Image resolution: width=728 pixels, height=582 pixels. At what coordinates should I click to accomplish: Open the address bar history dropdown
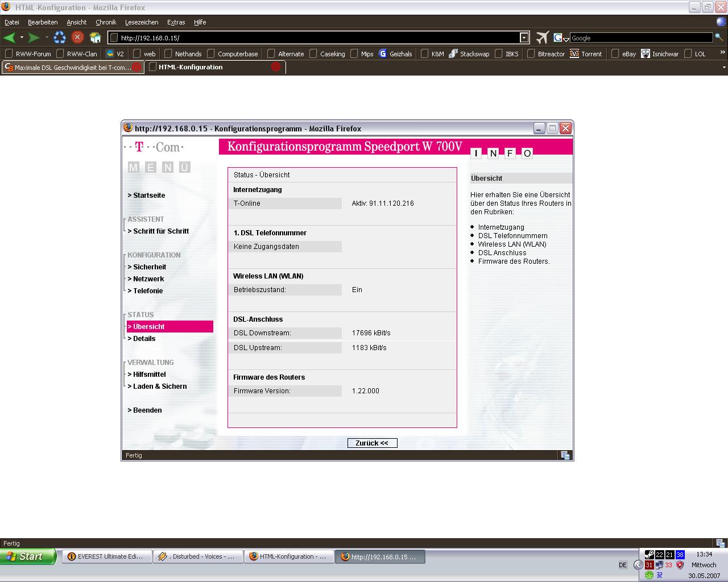(524, 38)
